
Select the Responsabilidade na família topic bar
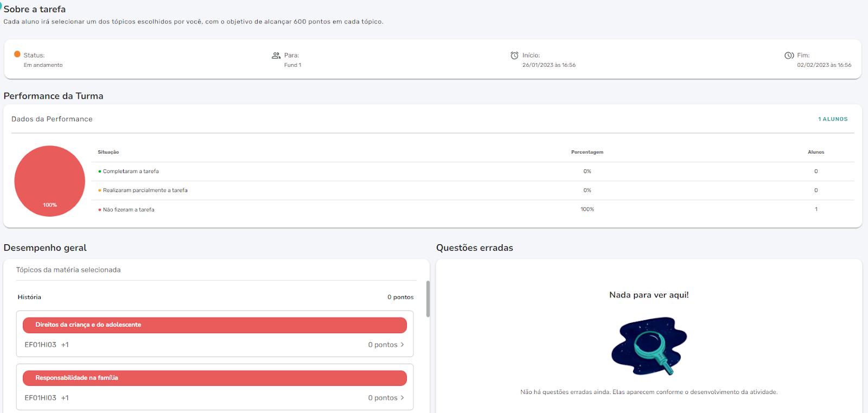pyautogui.click(x=214, y=378)
